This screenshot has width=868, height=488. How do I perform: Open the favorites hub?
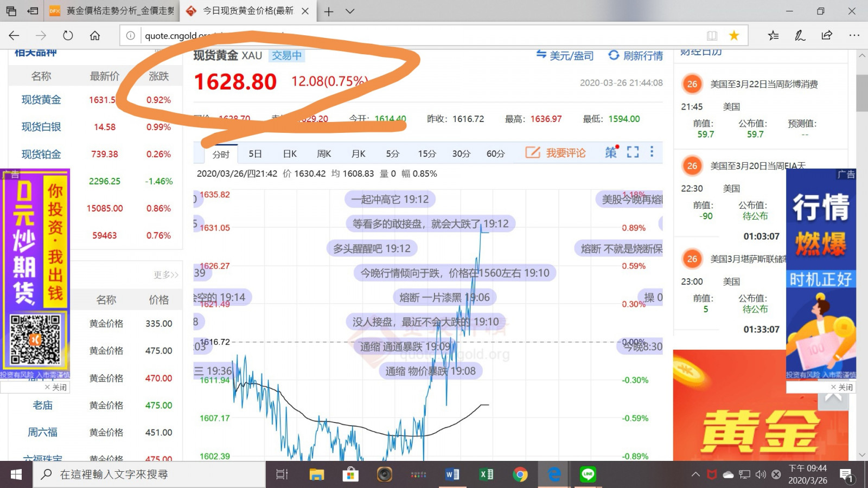coord(773,36)
